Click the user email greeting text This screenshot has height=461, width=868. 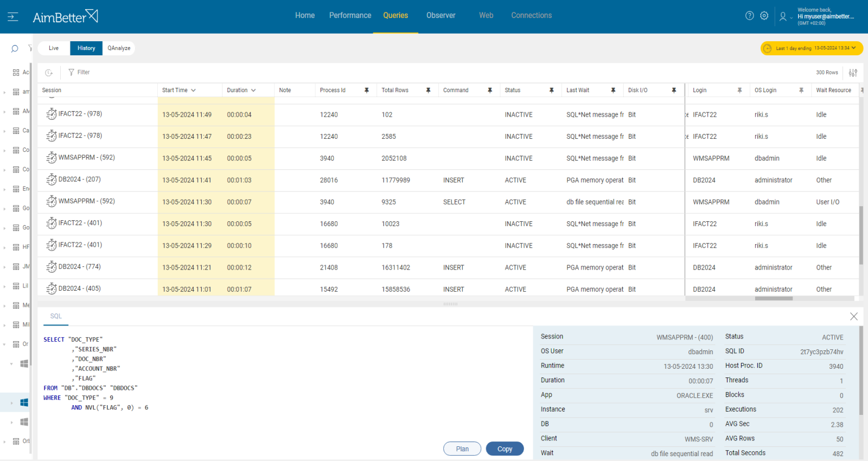(826, 16)
